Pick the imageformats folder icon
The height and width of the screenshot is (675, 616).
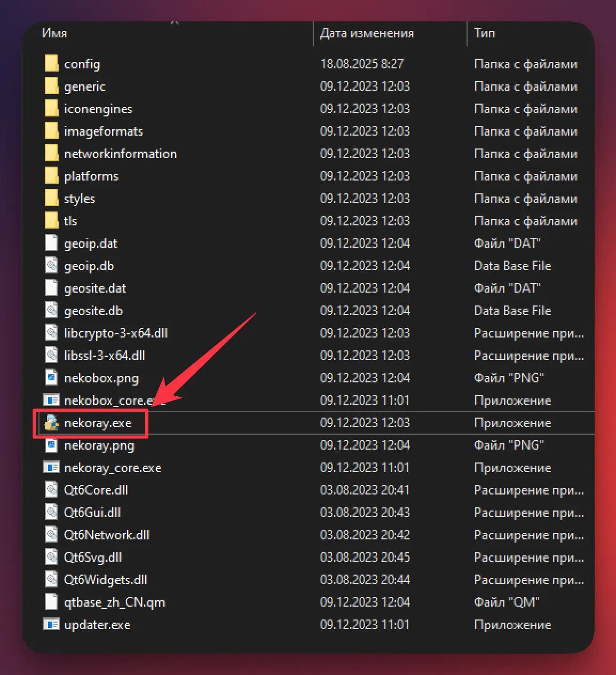pyautogui.click(x=51, y=131)
